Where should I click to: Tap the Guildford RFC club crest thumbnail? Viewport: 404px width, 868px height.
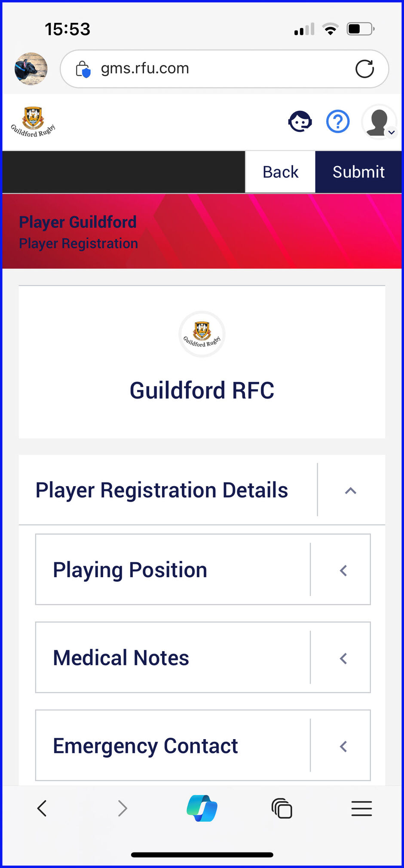pyautogui.click(x=202, y=334)
